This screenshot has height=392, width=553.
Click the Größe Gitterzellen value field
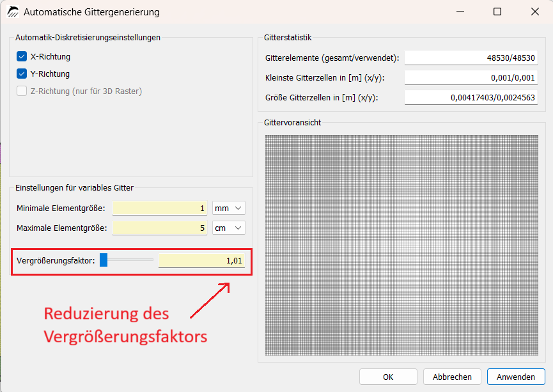coord(471,97)
